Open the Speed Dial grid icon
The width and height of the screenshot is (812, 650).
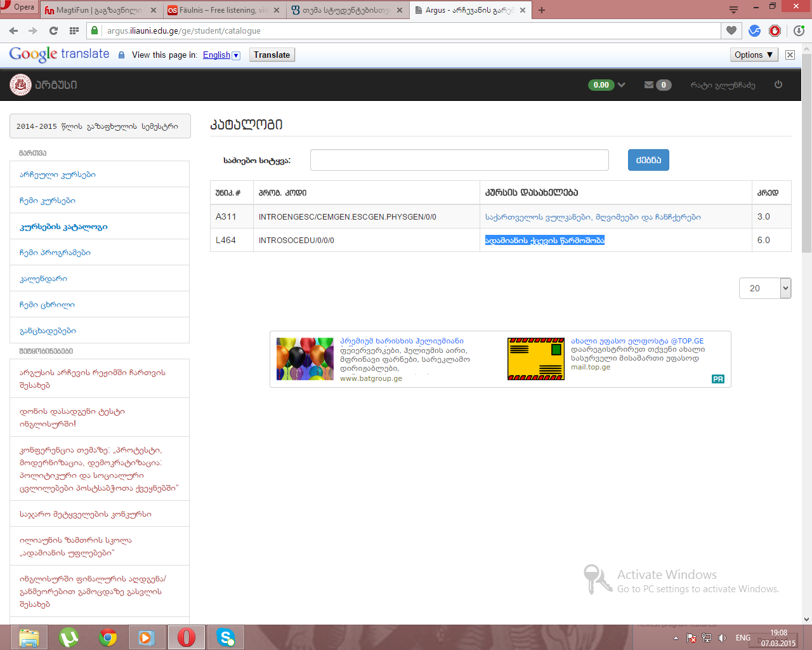pyautogui.click(x=74, y=30)
